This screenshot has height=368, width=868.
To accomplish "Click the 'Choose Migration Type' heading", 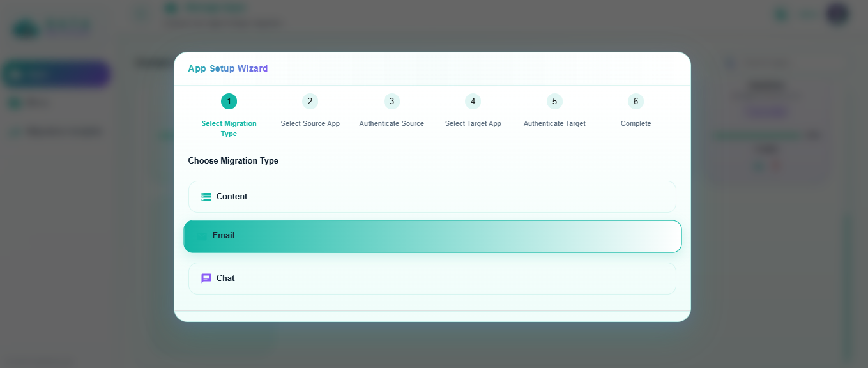I will (233, 161).
